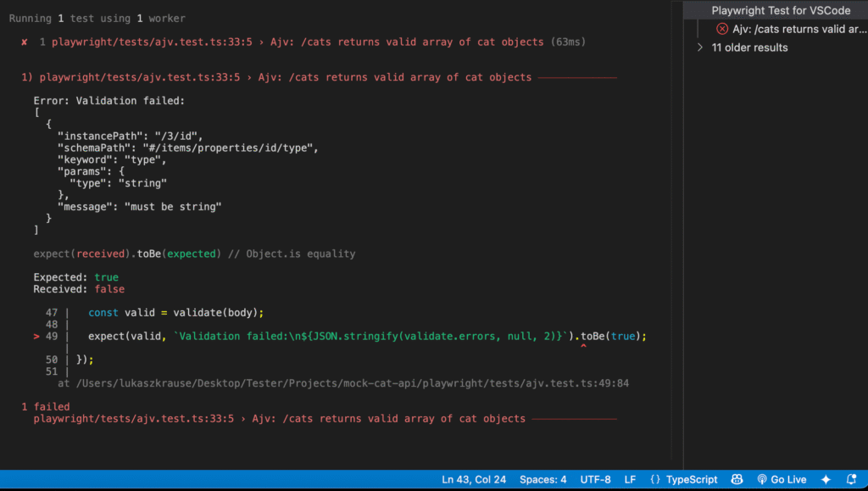Viewport: 868px width, 491px height.
Task: Click '1 failed' summary text
Action: pos(46,407)
